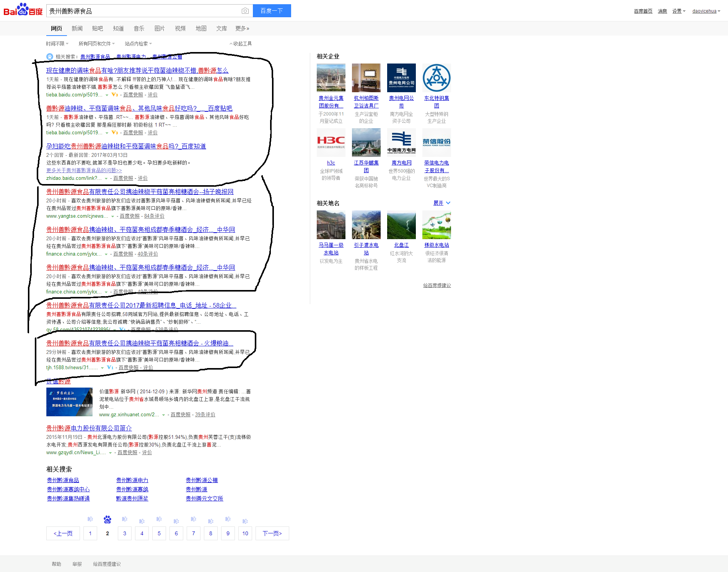Open 更多关于贵州善黔源食品的问题 link
728x572 pixels.
click(x=84, y=171)
